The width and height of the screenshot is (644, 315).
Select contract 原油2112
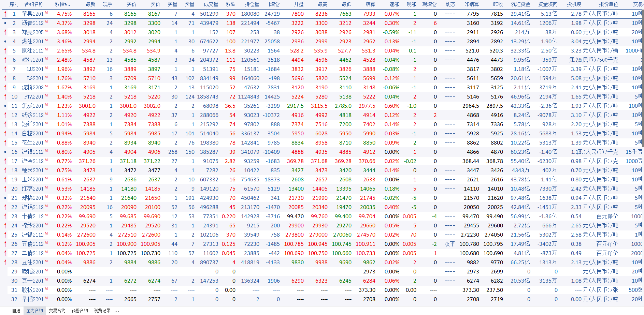tap(33, 51)
